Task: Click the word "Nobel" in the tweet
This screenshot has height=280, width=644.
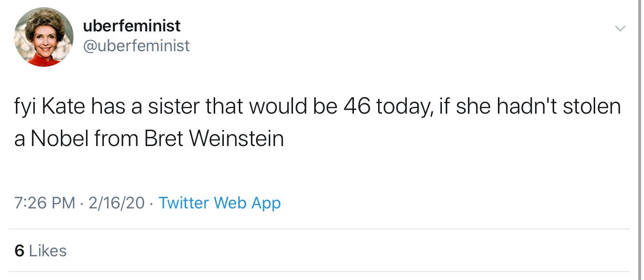Action: [59, 139]
